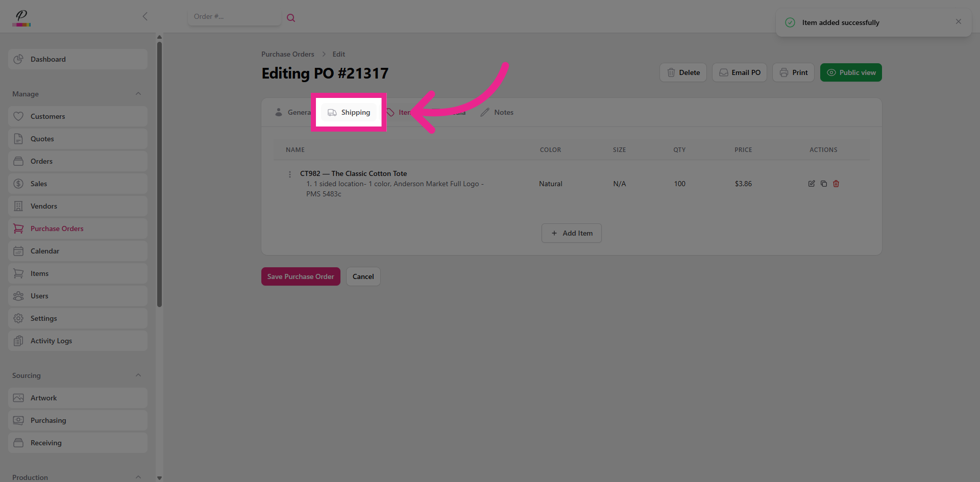This screenshot has width=980, height=482.
Task: Go to Purchase Orders breadcrumb link
Action: [287, 54]
